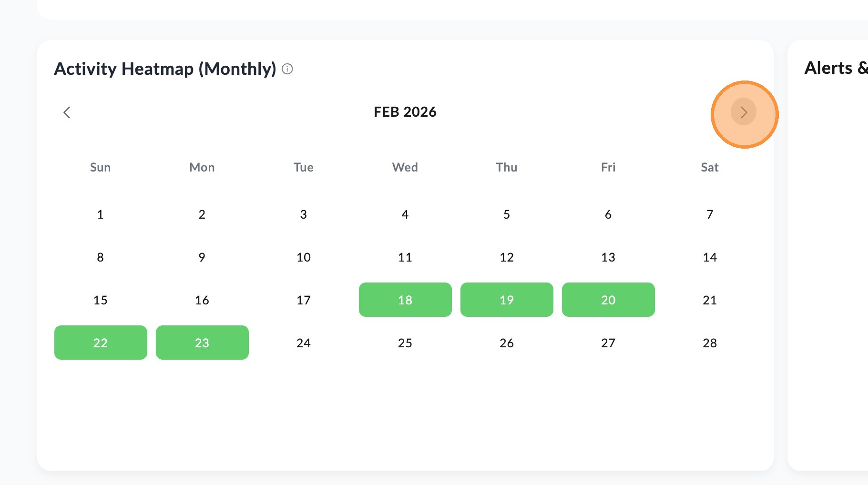Select highlighted date 18
Viewport: 868px width, 485px height.
(x=405, y=300)
